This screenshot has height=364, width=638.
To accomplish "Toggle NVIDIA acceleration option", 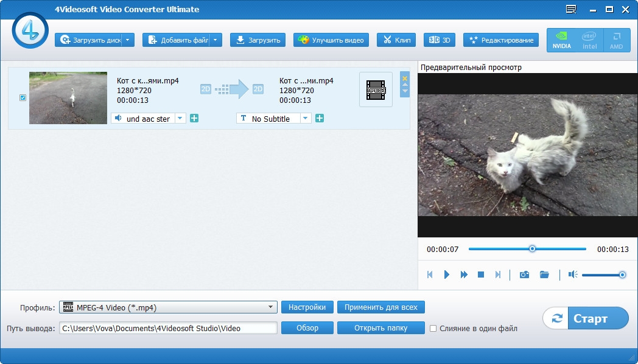I will (561, 40).
